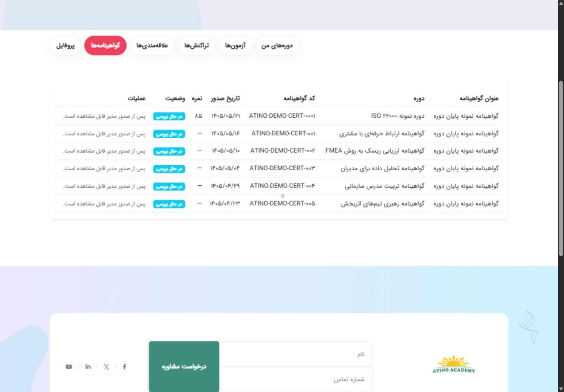The image size is (564, 392).
Task: Select the گواهینامه‌ها tab
Action: [105, 46]
